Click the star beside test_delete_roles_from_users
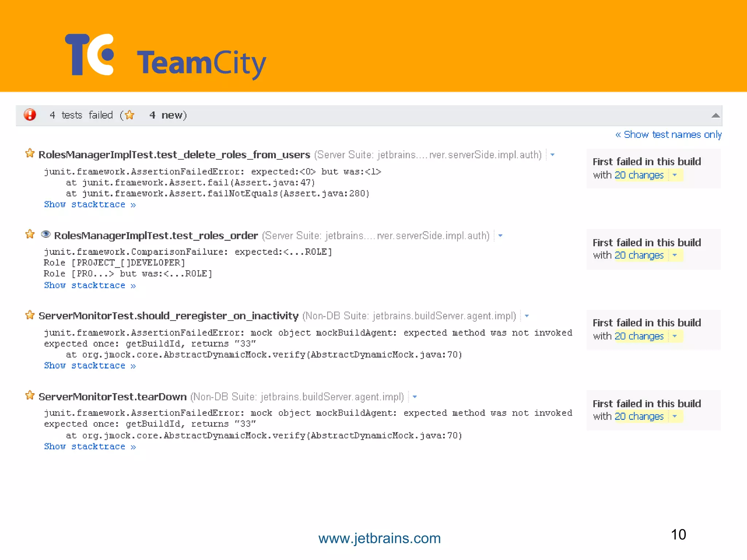Screen dimensions: 747x560 (30, 153)
